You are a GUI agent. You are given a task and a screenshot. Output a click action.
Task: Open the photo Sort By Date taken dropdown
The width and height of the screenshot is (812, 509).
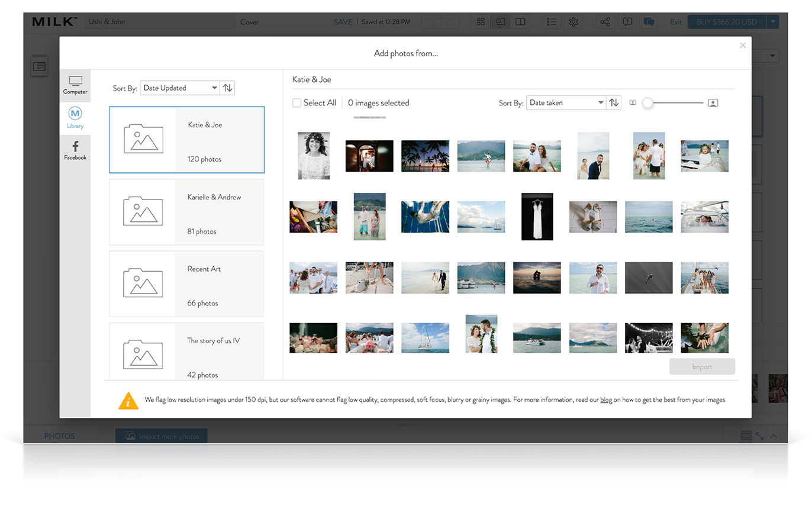(566, 103)
